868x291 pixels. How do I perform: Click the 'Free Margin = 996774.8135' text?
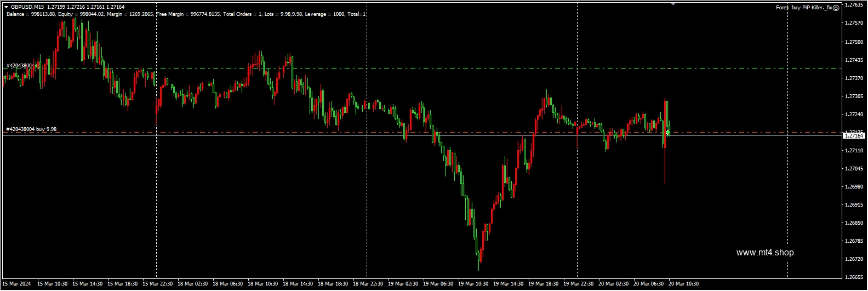pos(189,14)
